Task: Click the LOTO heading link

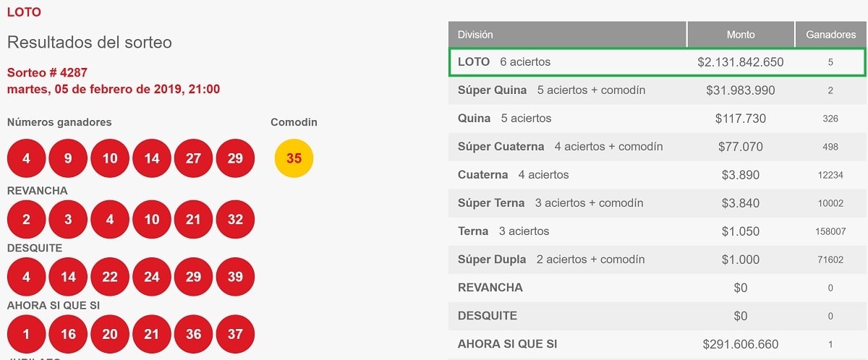Action: 24,12
